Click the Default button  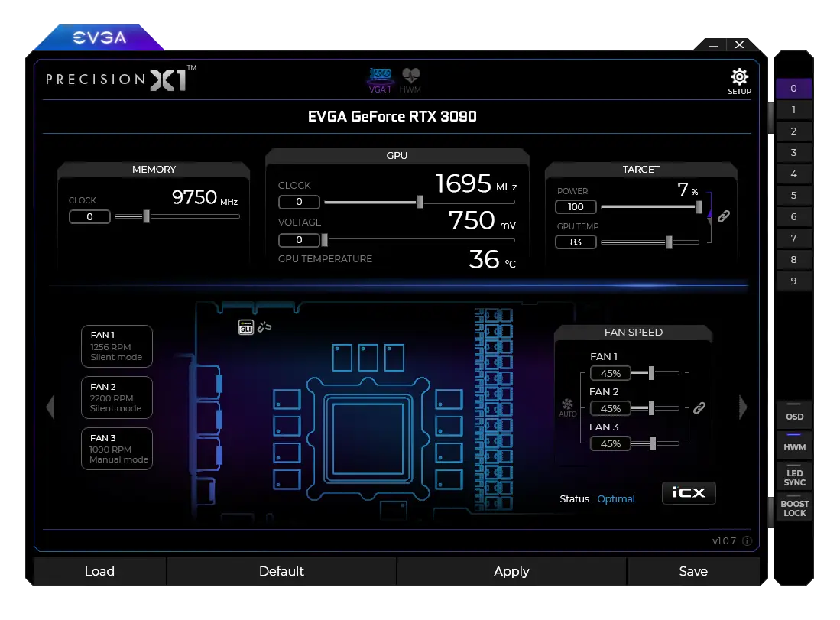click(281, 571)
